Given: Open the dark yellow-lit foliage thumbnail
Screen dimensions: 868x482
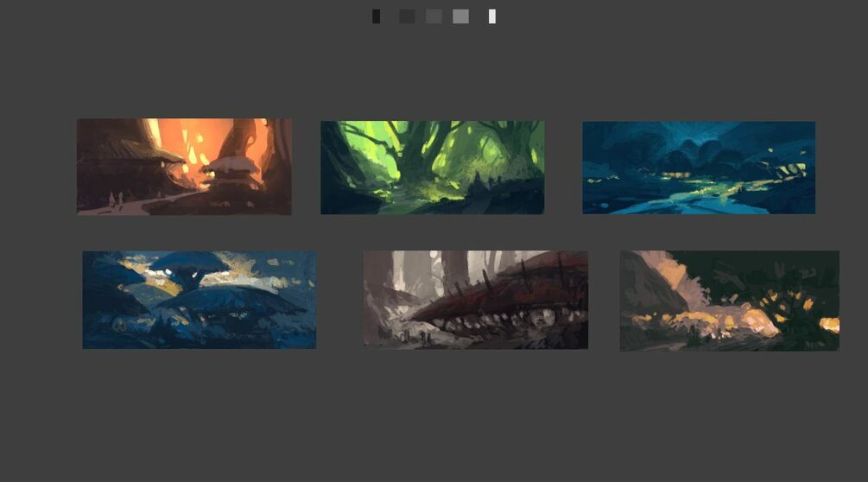Looking at the screenshot, I should coord(729,301).
